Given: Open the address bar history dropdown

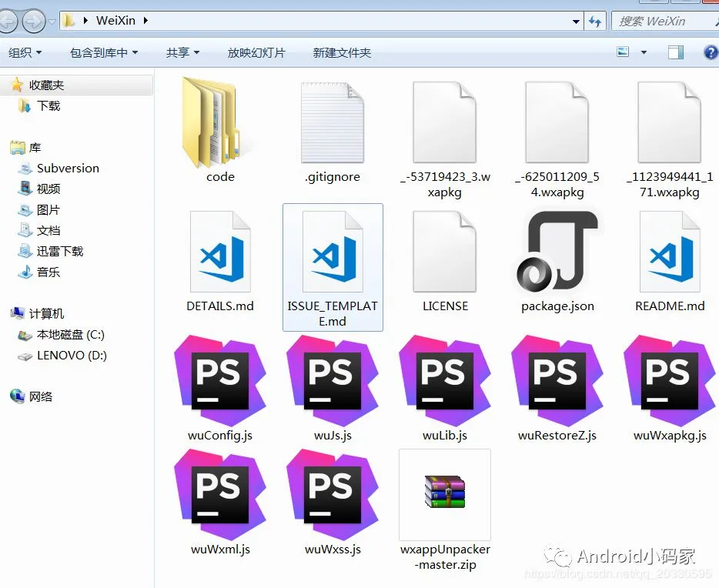Looking at the screenshot, I should tap(576, 22).
